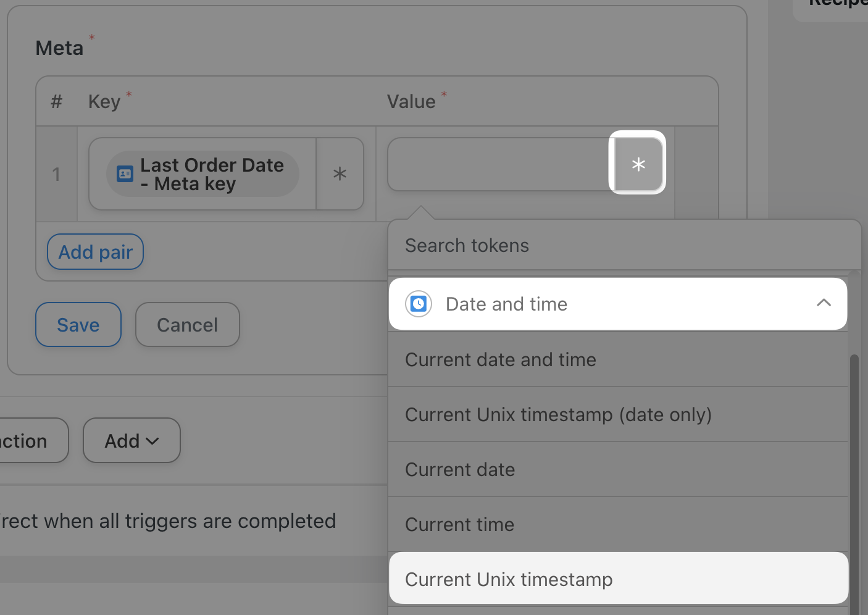This screenshot has width=868, height=615.
Task: Click the card icon in Last Order Date token
Action: point(125,174)
